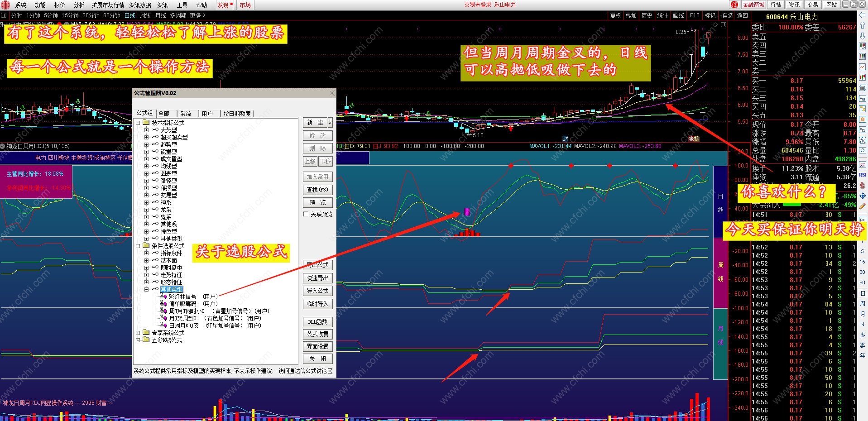Screen dimensions: 868x421
Task: Expand the 专家系统公式 tree node
Action: 138,333
